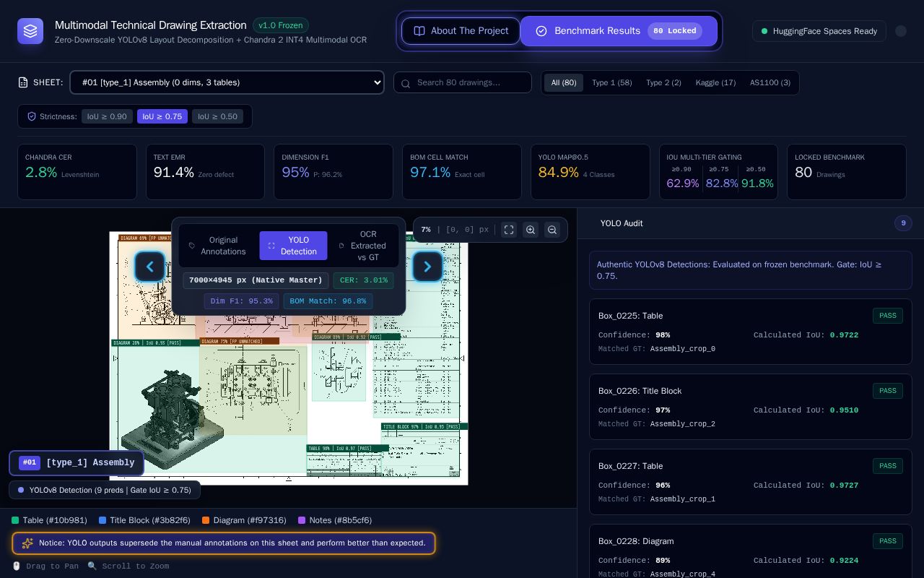Click the tag icon on Original Annotations
924x578 pixels.
point(192,246)
